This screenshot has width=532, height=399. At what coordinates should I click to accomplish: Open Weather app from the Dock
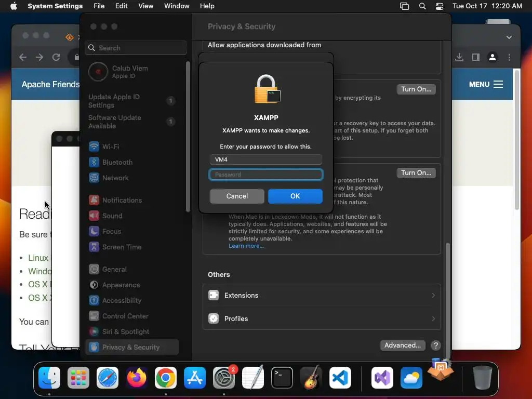(x=411, y=378)
